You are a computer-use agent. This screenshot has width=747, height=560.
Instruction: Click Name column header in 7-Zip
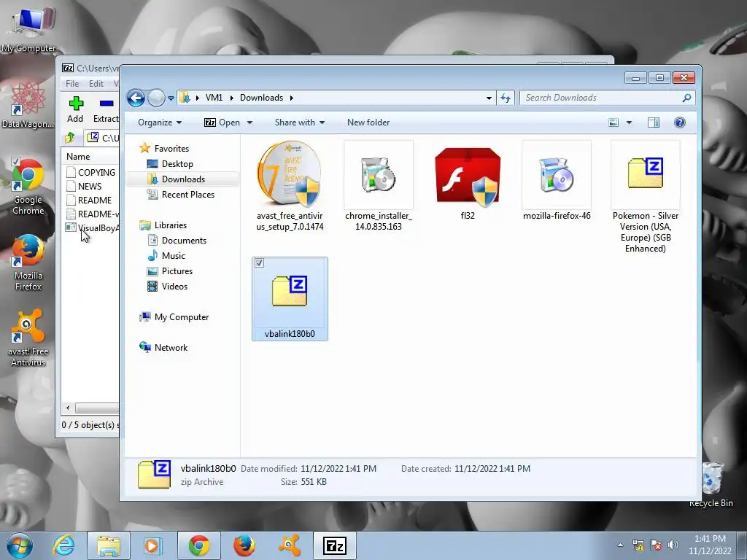point(78,157)
